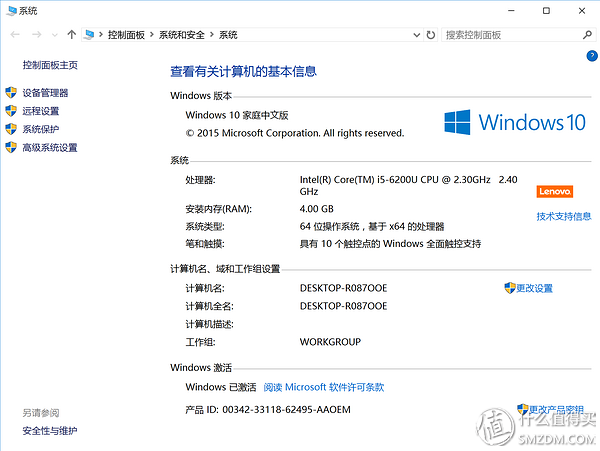600x451 pixels.
Task: Select 系统 breadcrumb in the address bar
Action: (228, 35)
